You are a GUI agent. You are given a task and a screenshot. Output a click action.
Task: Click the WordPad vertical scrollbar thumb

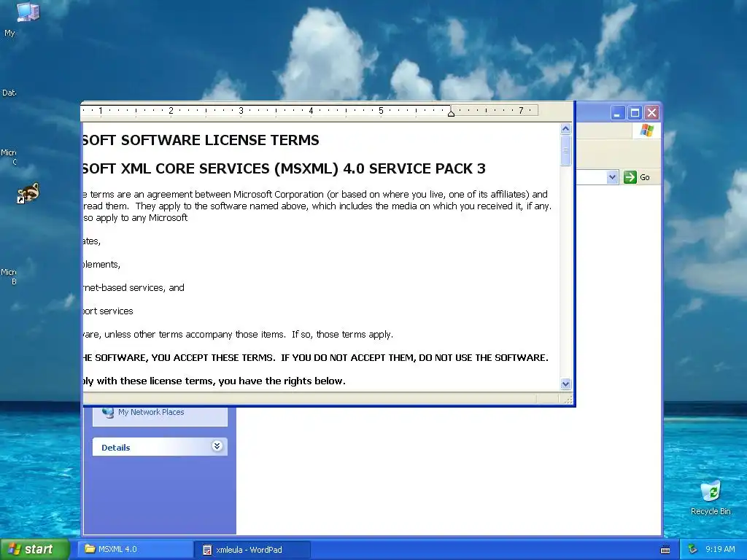(x=565, y=150)
